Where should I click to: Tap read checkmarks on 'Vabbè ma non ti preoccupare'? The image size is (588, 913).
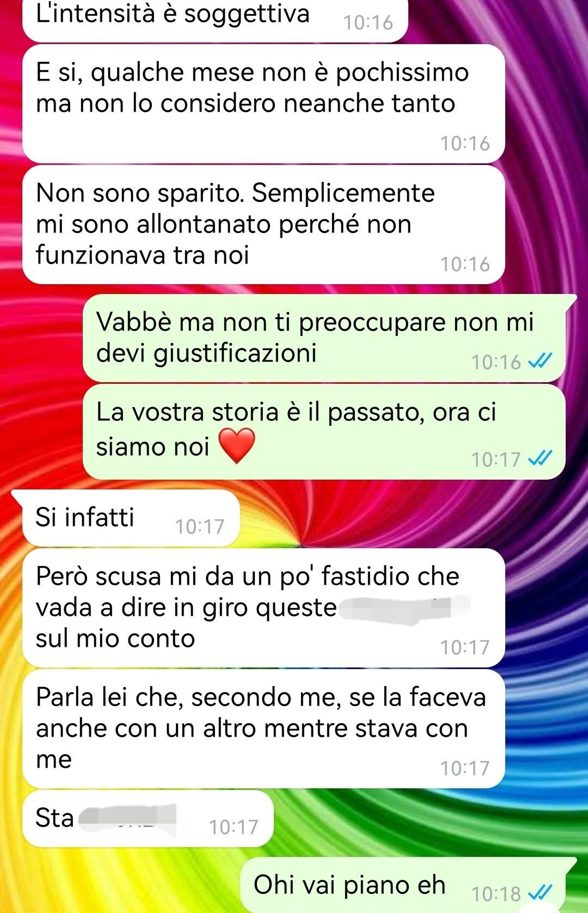541,361
